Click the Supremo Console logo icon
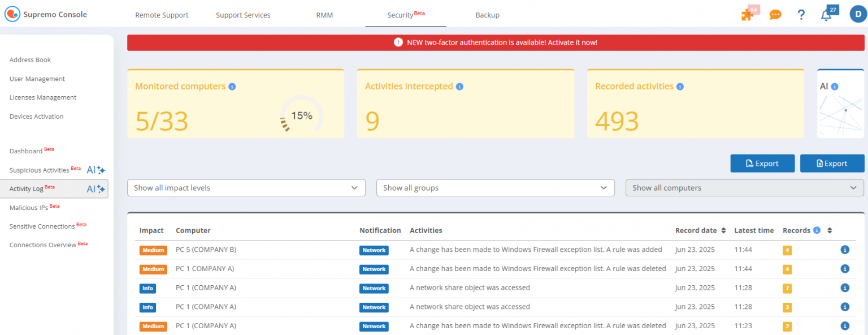Viewport: 868px width, 335px height. tap(12, 14)
